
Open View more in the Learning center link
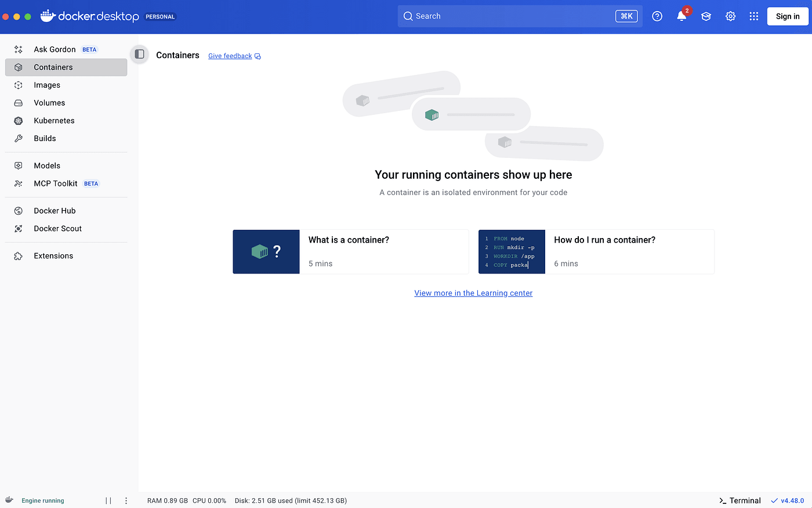point(473,293)
